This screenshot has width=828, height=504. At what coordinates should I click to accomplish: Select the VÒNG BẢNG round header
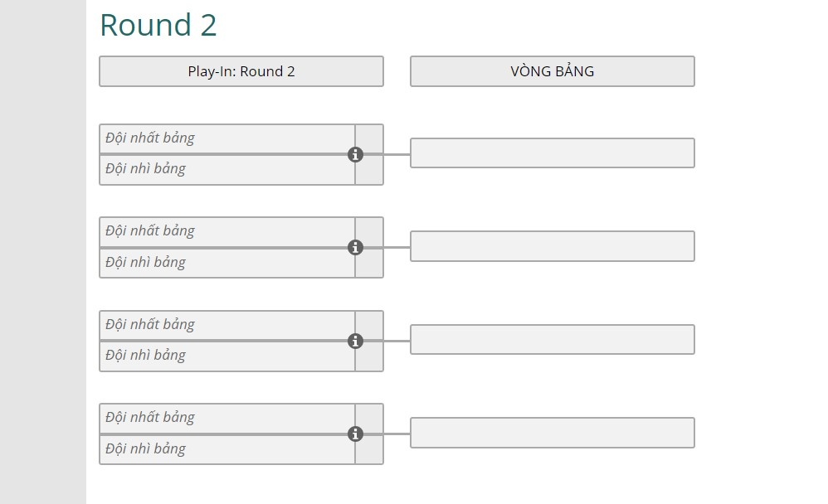[x=552, y=71]
